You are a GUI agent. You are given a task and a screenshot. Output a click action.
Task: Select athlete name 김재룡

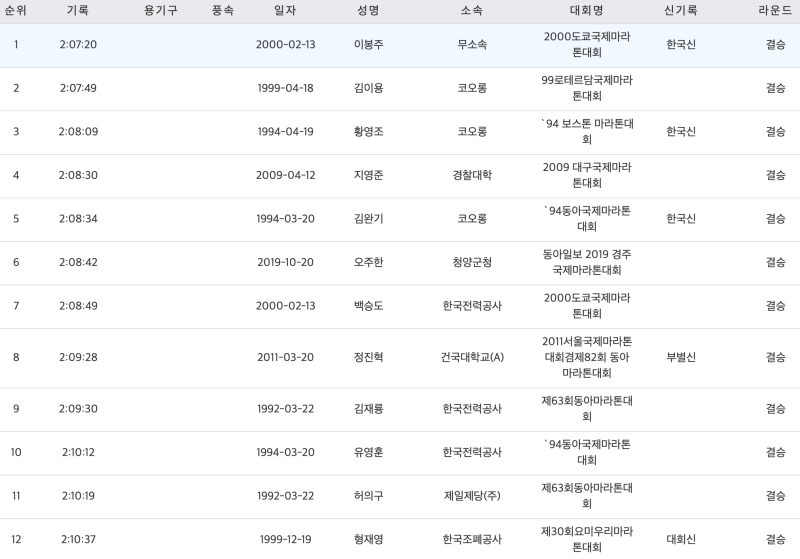[368, 409]
